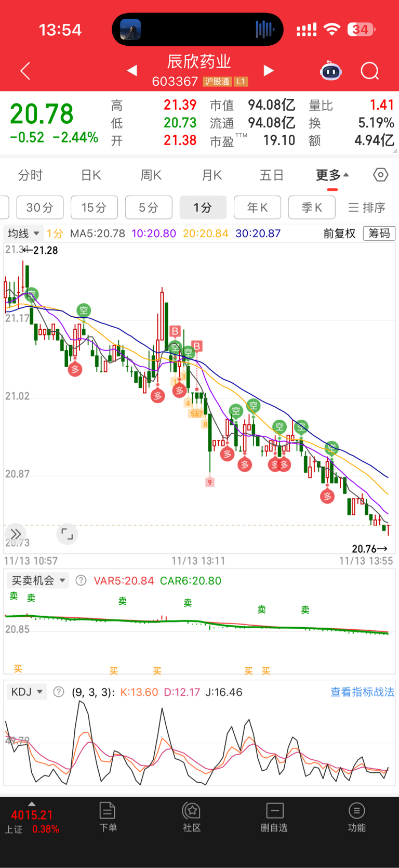Open the robot assistant icon

click(x=330, y=71)
